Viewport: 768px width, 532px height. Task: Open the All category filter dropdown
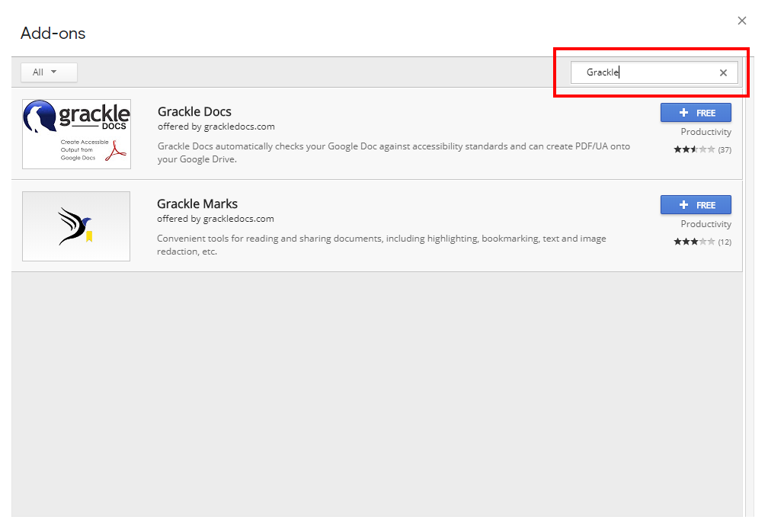(x=49, y=72)
